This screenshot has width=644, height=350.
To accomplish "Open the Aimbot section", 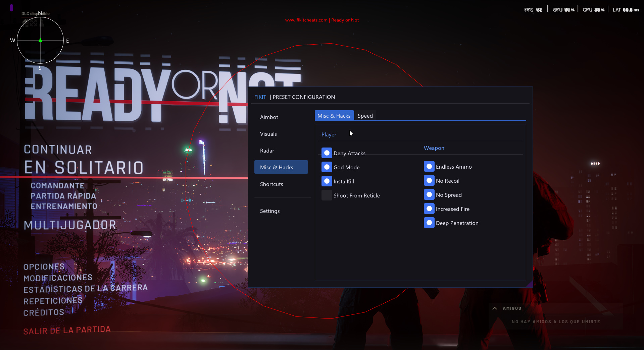I will tap(269, 117).
